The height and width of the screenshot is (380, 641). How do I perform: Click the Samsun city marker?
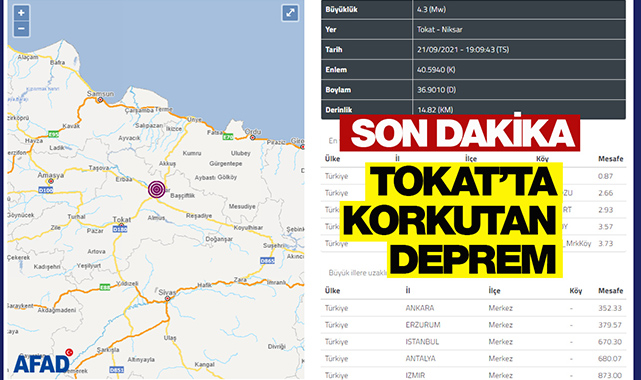coord(100,100)
